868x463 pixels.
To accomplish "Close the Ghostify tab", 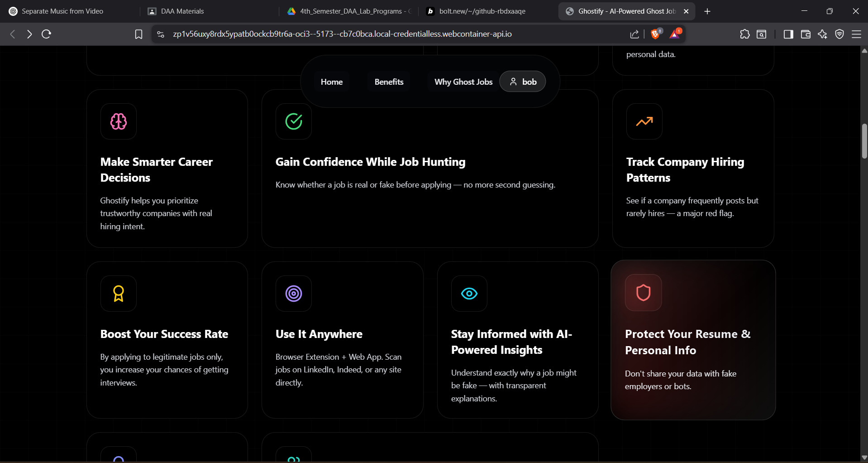I will 686,11.
